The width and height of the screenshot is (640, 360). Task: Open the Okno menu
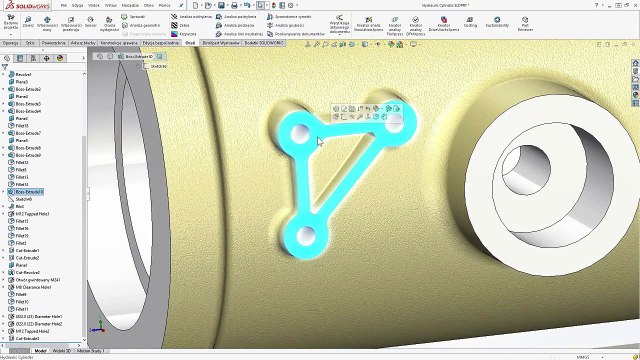point(149,6)
